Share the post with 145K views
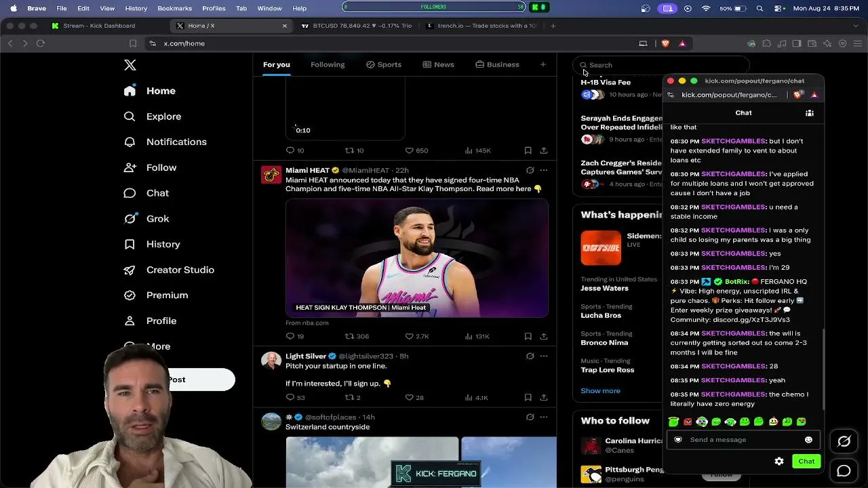 (544, 150)
